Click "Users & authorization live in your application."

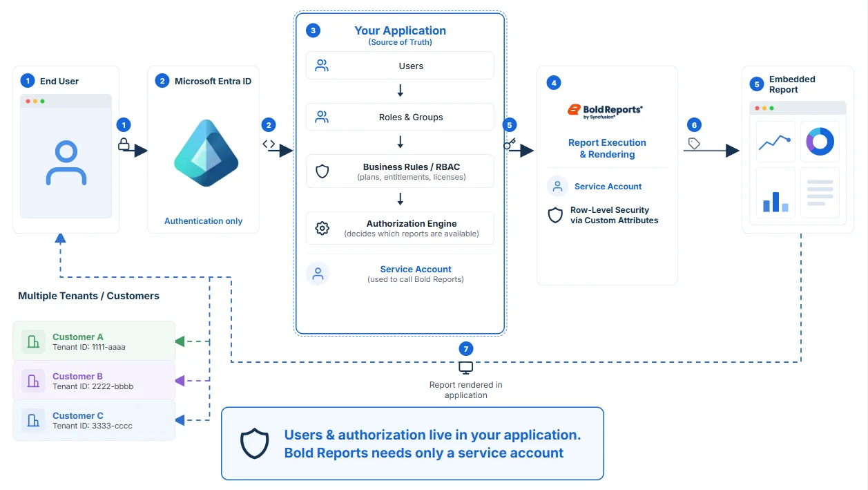433,435
